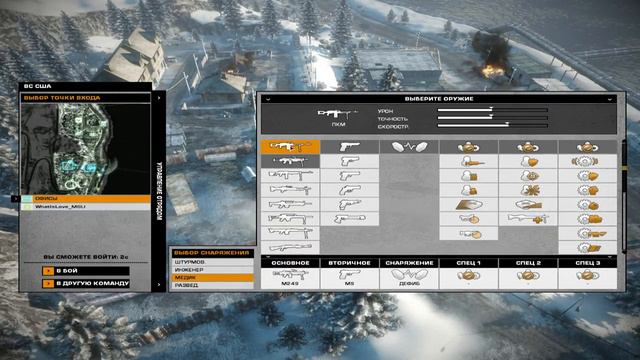Click the equipped ДЕФИБ gadget slot
Viewport: 640px width, 360px height.
point(409,278)
